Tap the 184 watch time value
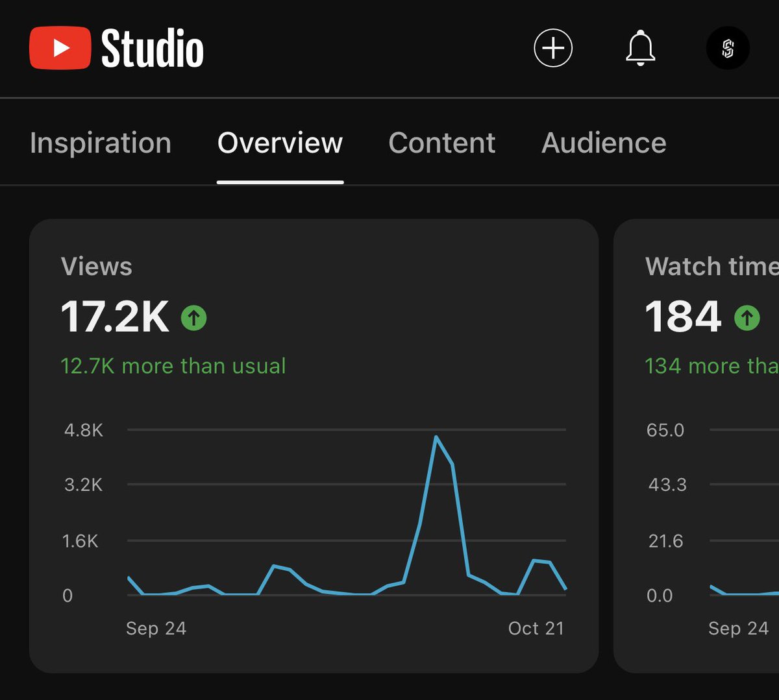This screenshot has width=779, height=700. [683, 317]
